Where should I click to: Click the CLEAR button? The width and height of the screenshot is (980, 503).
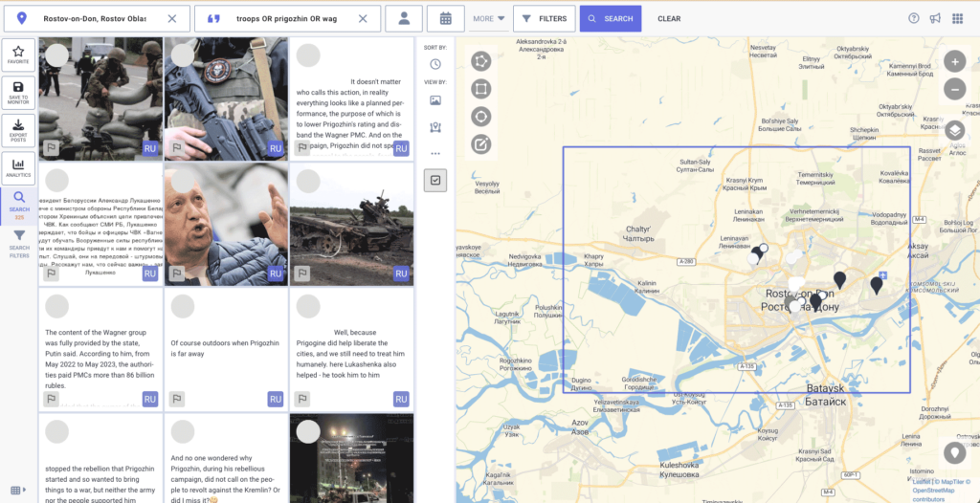[669, 19]
